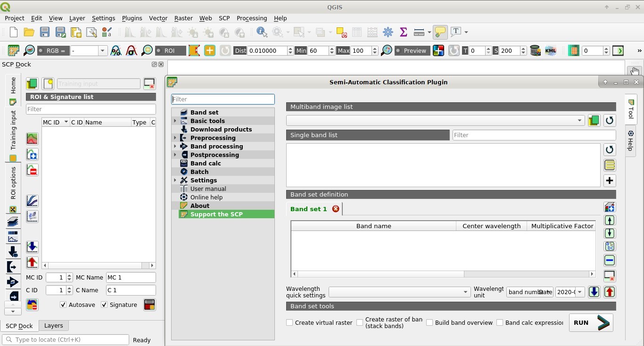The height and width of the screenshot is (346, 644).
Task: Open the Processing menu
Action: tap(252, 18)
